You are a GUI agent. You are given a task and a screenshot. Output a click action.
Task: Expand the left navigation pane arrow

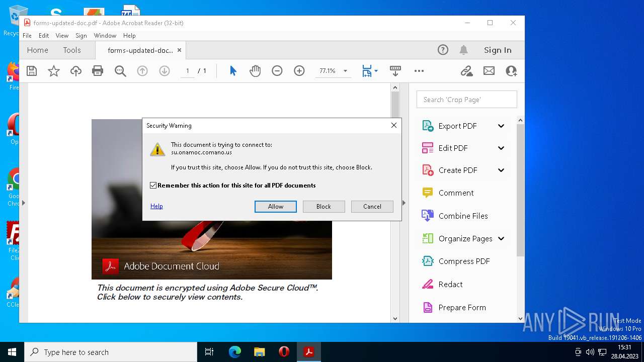(x=23, y=203)
